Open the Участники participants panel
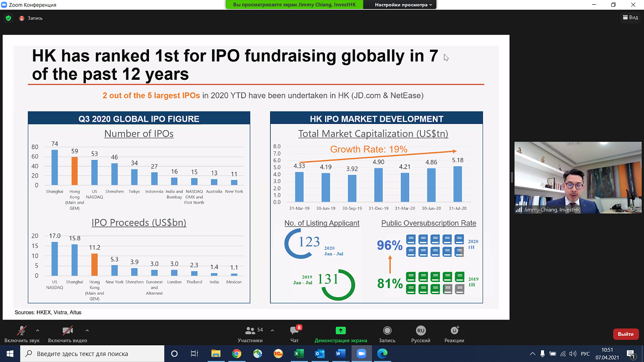This screenshot has width=644, height=362. pos(250,334)
